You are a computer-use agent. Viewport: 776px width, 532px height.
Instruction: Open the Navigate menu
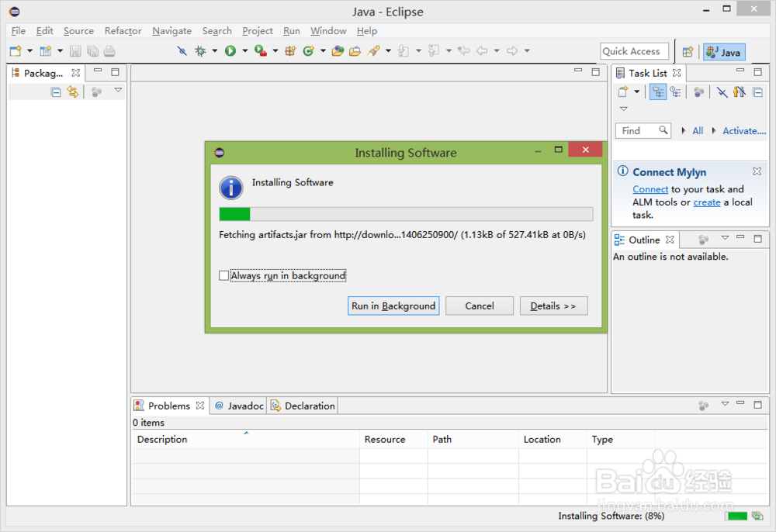click(171, 31)
